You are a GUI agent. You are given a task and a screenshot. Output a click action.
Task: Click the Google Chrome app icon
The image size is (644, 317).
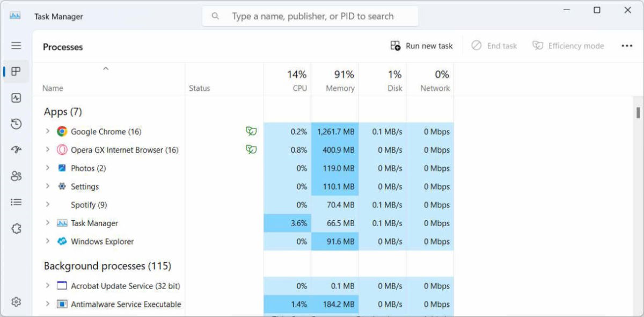(62, 132)
